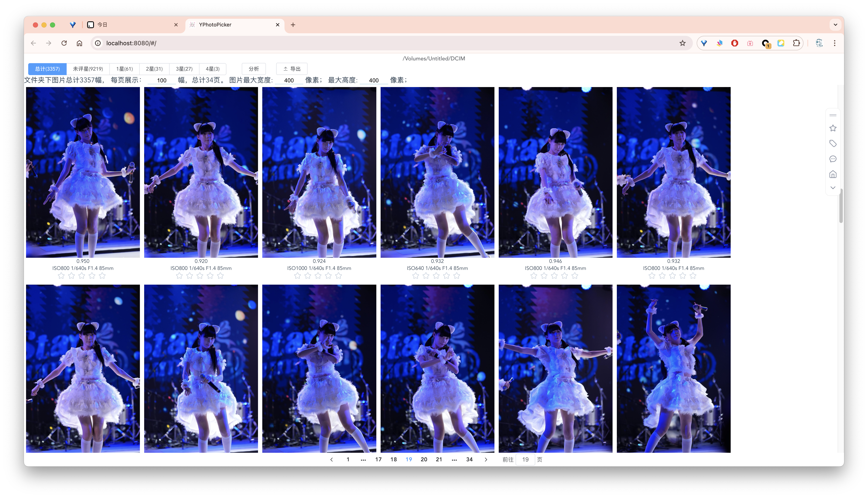Click the 导出 export button

pos(292,69)
